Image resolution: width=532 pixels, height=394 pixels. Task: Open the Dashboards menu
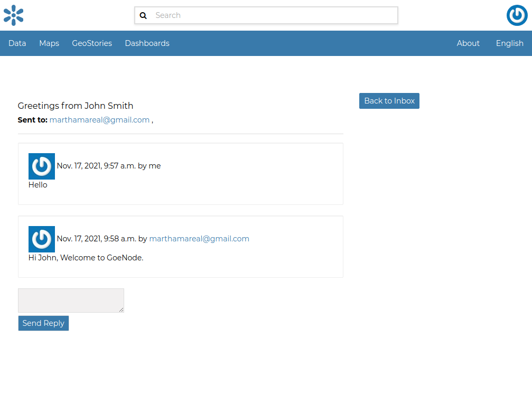pyautogui.click(x=147, y=43)
